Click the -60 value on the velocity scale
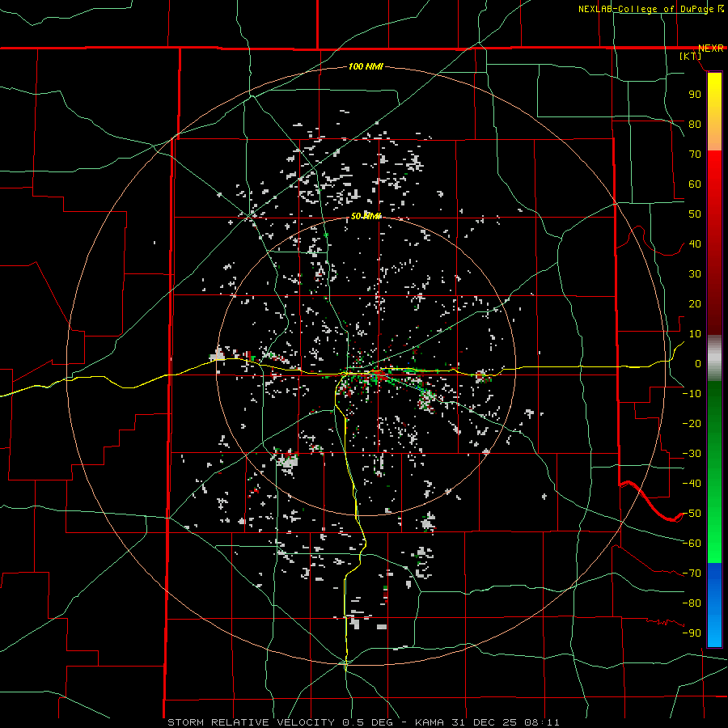Image resolution: width=728 pixels, height=728 pixels. click(692, 544)
